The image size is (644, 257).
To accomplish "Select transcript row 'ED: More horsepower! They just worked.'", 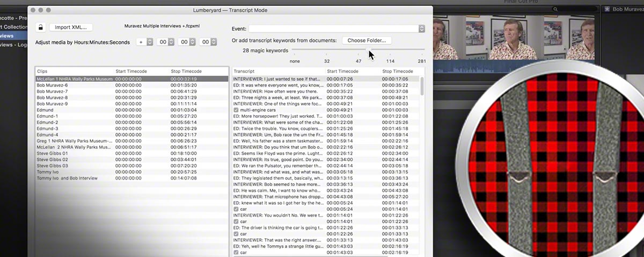I will (325, 116).
